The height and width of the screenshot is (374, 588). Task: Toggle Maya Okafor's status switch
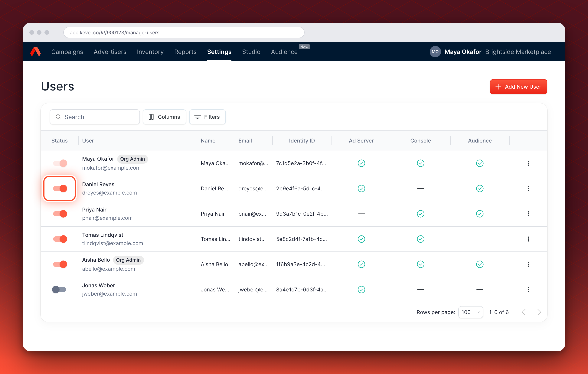(60, 163)
